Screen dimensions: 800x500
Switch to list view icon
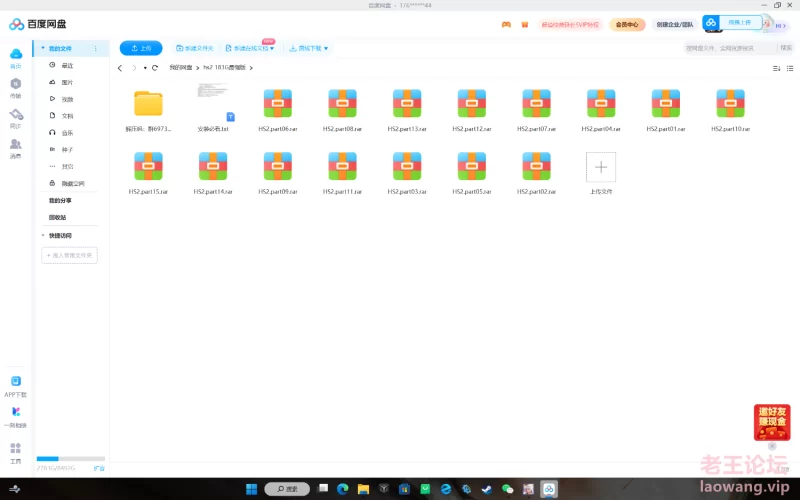click(790, 68)
